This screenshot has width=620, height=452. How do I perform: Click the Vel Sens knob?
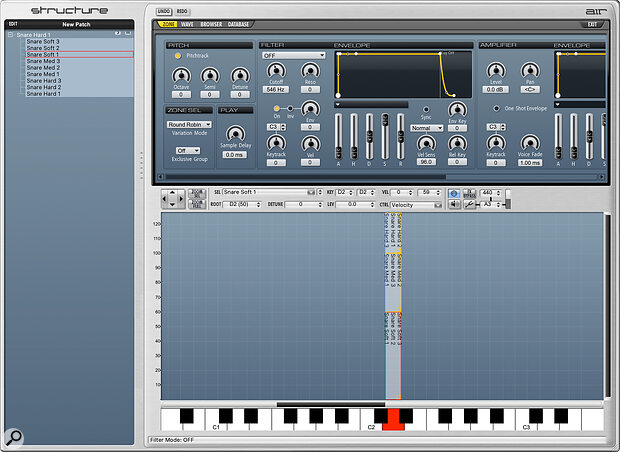tap(426, 144)
